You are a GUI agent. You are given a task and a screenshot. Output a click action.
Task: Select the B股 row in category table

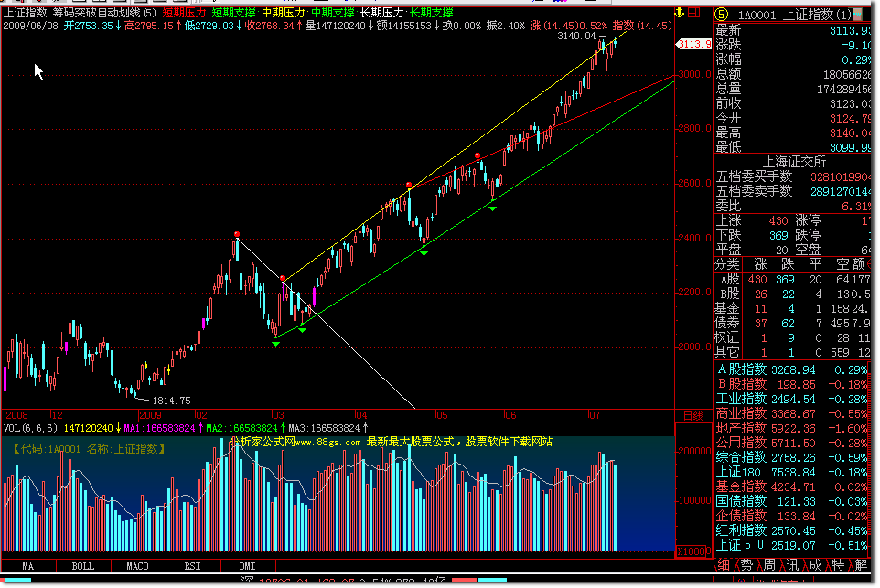[x=793, y=294]
